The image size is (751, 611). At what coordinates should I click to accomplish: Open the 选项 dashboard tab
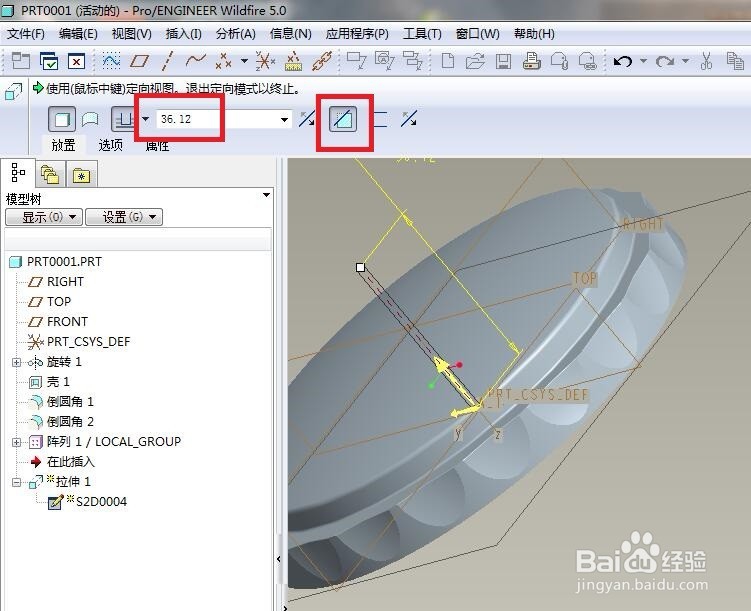point(111,145)
